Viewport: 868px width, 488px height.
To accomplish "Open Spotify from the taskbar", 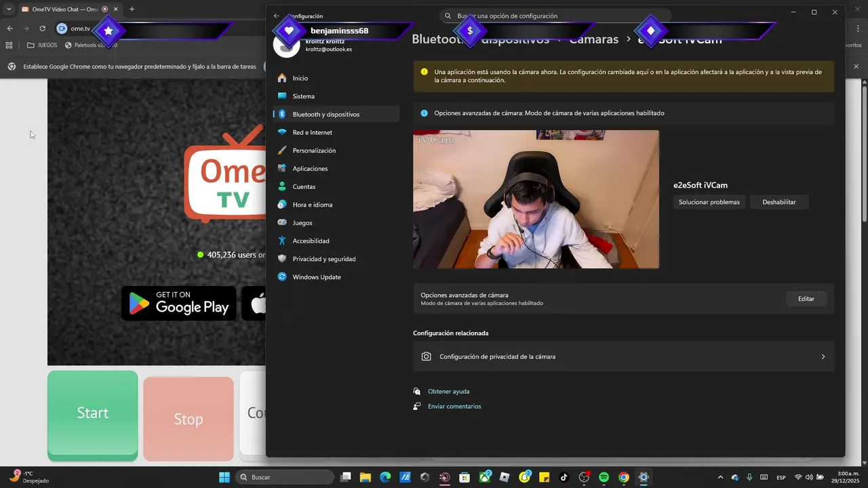I will (x=604, y=477).
